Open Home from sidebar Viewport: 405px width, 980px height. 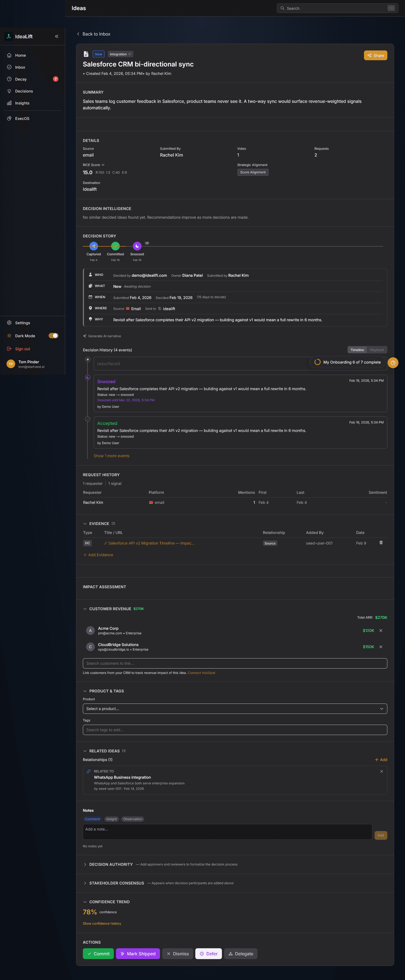point(32,56)
